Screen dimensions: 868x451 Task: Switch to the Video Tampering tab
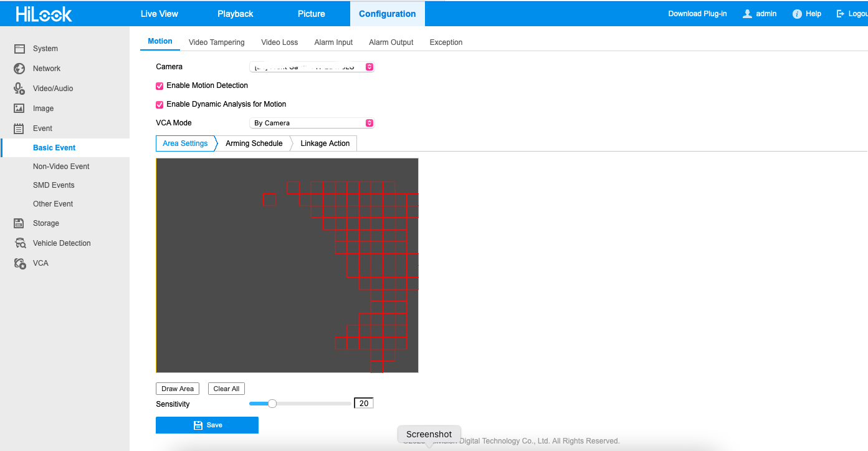pyautogui.click(x=216, y=42)
